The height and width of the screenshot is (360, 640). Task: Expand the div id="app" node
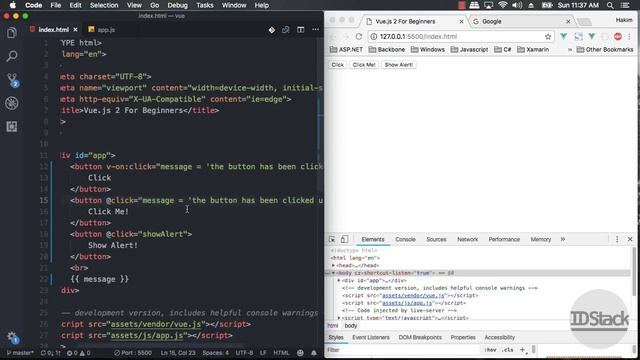pyautogui.click(x=339, y=281)
